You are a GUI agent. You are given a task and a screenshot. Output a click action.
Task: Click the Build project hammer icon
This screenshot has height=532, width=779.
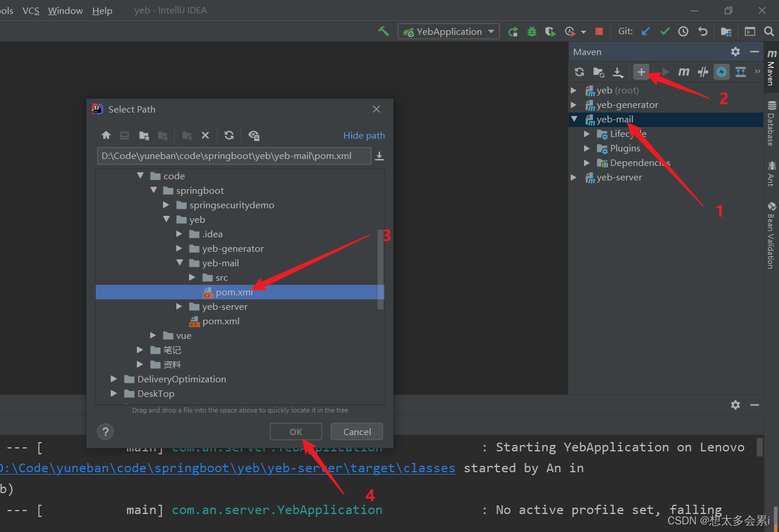(383, 31)
